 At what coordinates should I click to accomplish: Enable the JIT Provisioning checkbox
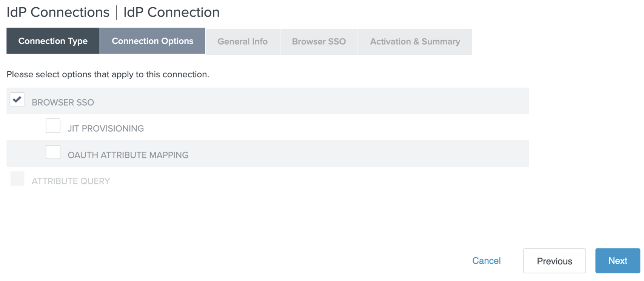point(53,126)
